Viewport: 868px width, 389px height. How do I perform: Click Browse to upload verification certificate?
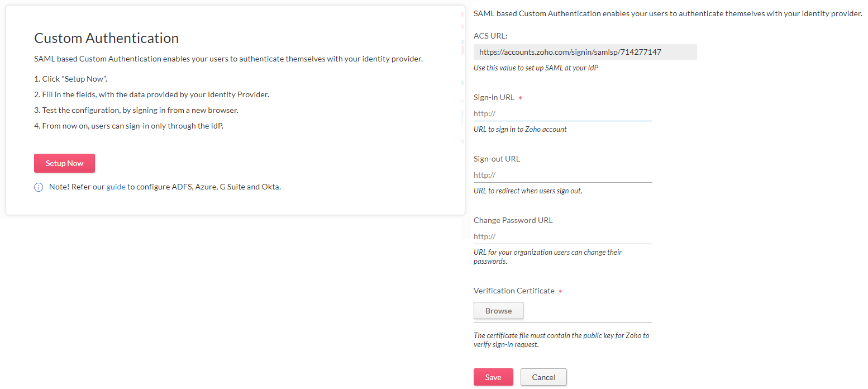click(x=498, y=311)
